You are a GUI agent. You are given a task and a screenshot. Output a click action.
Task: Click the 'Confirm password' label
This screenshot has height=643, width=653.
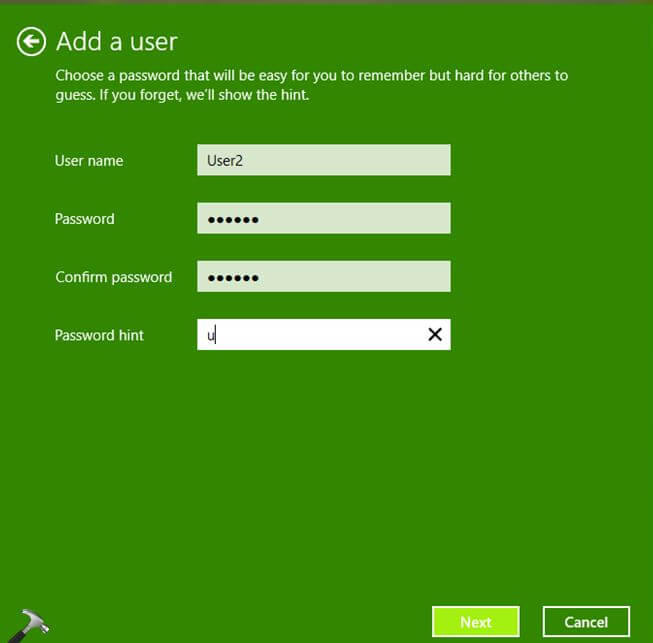pos(113,277)
